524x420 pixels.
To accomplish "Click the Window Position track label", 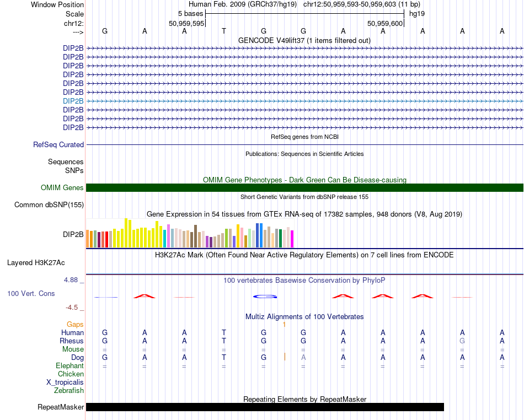I will coord(57,4).
